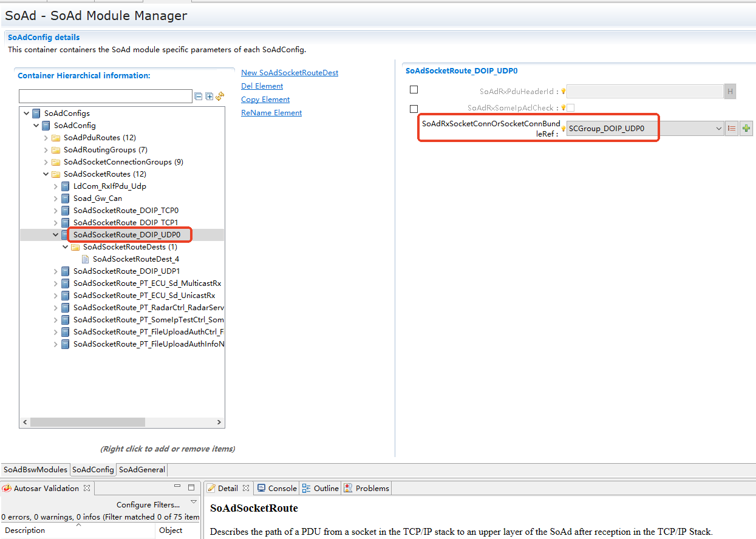Open the Console tab
The height and width of the screenshot is (539, 756).
278,489
